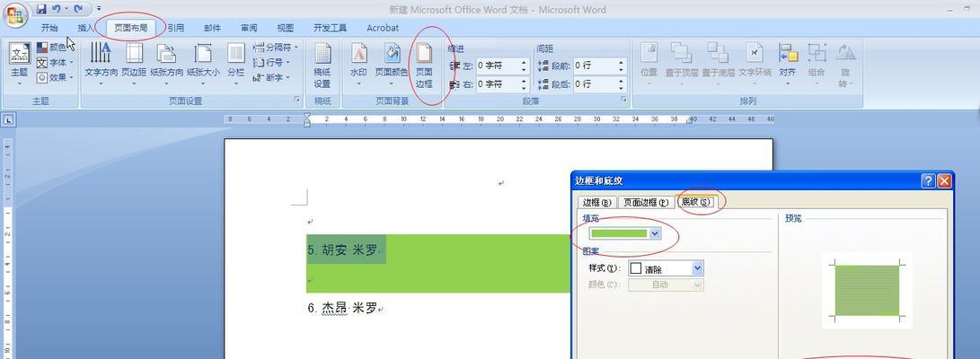Image resolution: width=980 pixels, height=359 pixels.
Task: Click the 段前 spacing before field
Action: click(x=595, y=66)
